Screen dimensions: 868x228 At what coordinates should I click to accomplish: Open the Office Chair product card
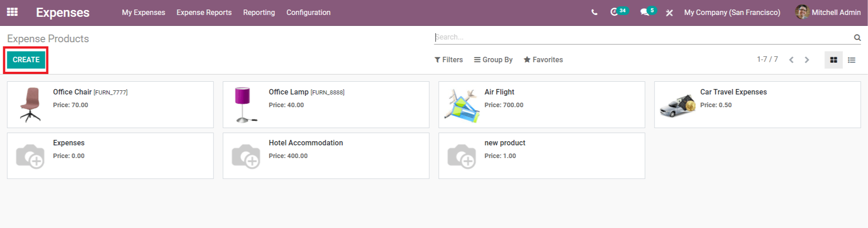[x=110, y=105]
